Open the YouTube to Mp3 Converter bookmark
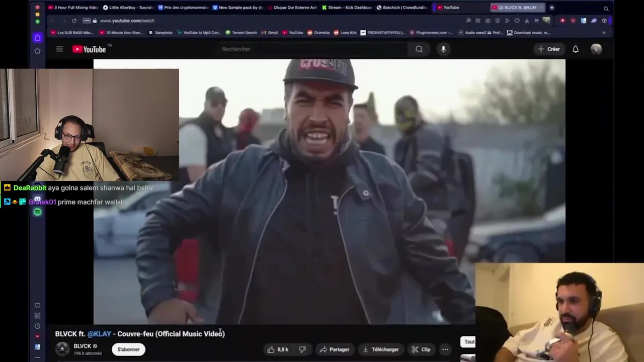The image size is (644, 362). (x=198, y=33)
